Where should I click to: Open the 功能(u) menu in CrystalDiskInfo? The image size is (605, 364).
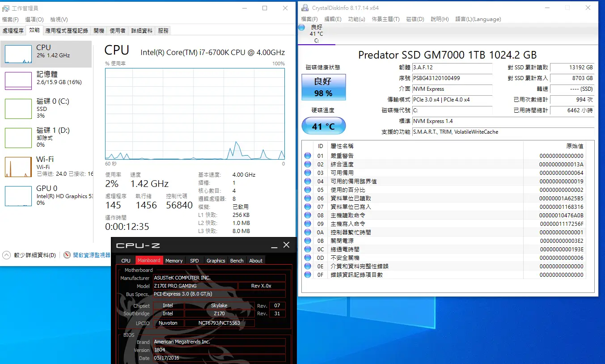point(356,19)
